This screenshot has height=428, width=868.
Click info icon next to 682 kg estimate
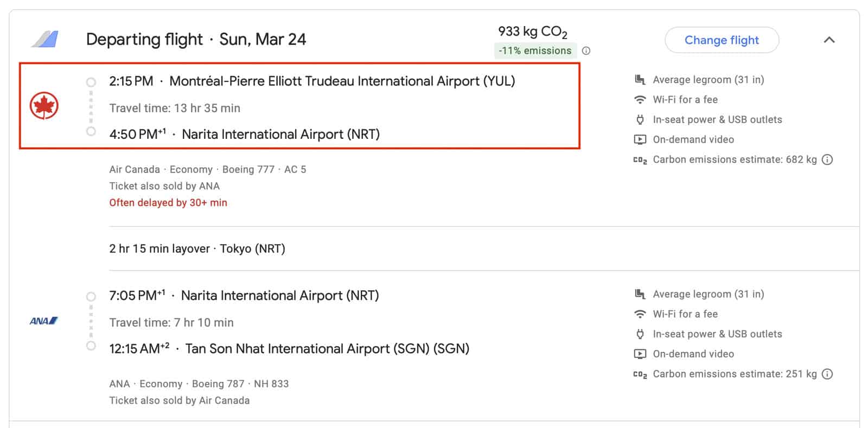click(x=827, y=159)
